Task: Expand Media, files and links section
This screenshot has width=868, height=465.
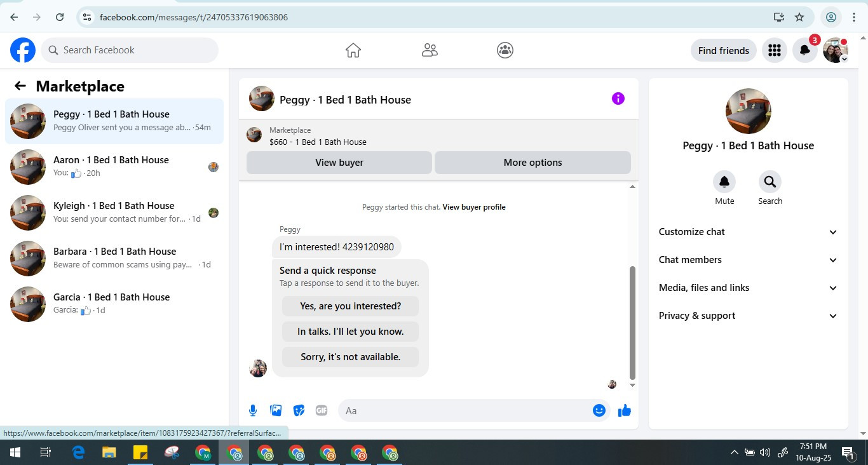Action: 749,288
